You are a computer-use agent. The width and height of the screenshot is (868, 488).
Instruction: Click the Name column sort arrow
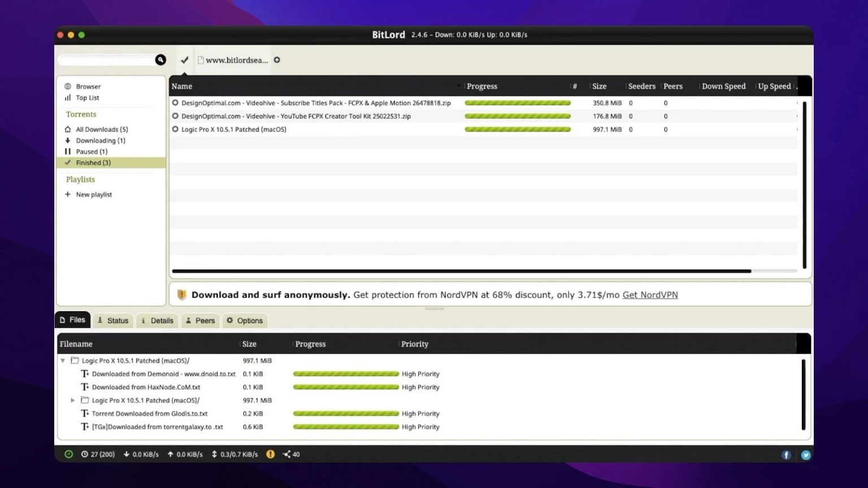tap(458, 86)
